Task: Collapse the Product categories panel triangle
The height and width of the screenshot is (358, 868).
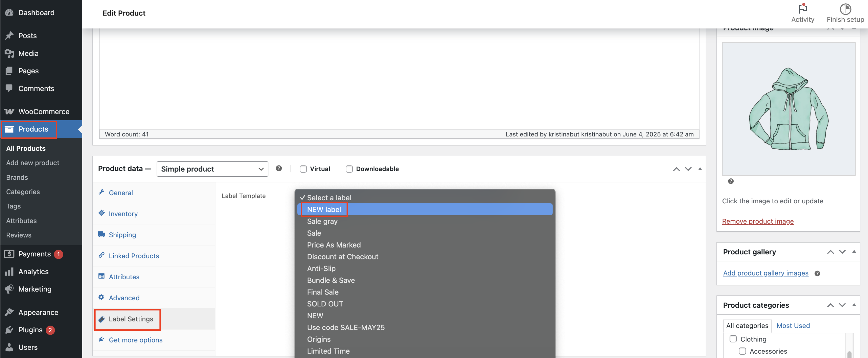Action: coord(854,305)
